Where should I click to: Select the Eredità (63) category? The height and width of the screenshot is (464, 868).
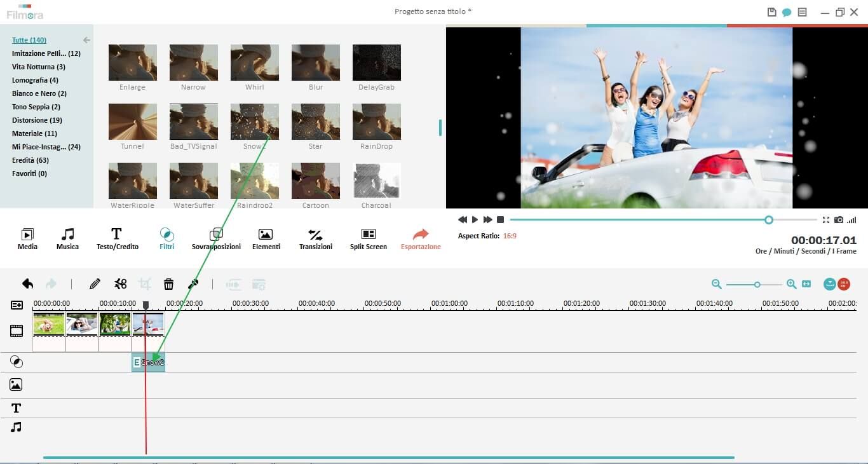(x=31, y=160)
